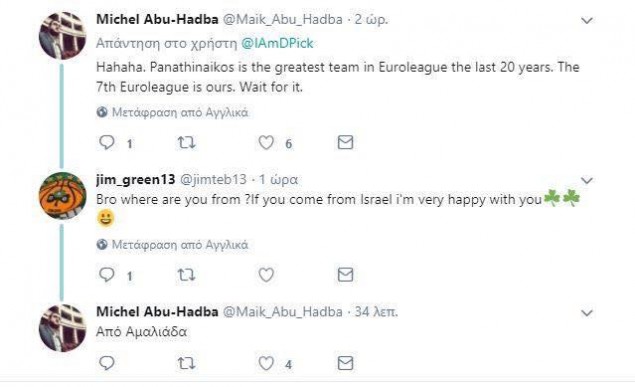Like the tweet with 4 likes
The width and height of the screenshot is (635, 387).
266,364
